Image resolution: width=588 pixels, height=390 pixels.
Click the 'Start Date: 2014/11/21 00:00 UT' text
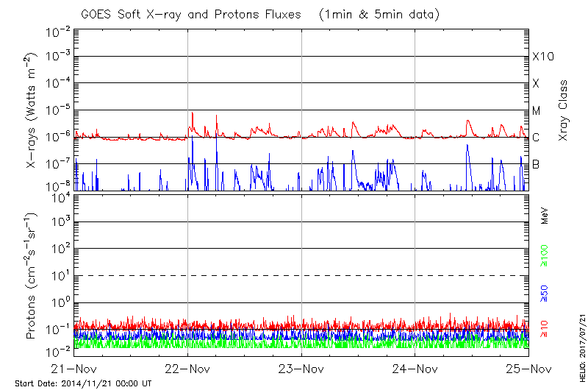pos(83,383)
